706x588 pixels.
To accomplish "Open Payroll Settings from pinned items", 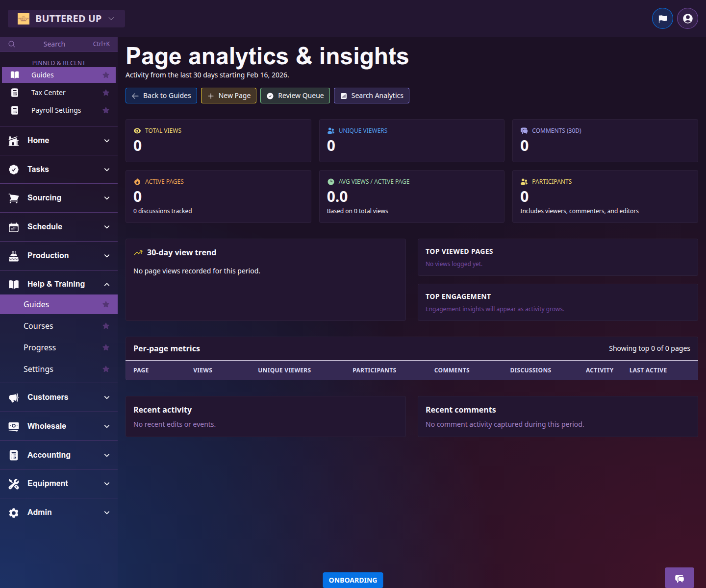I will pos(56,110).
